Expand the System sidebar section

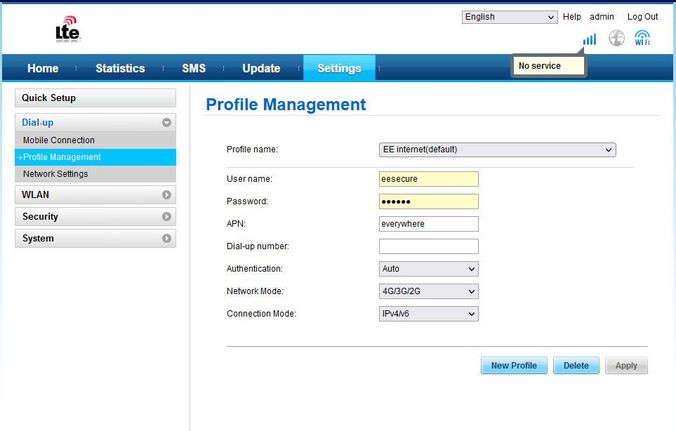click(95, 239)
